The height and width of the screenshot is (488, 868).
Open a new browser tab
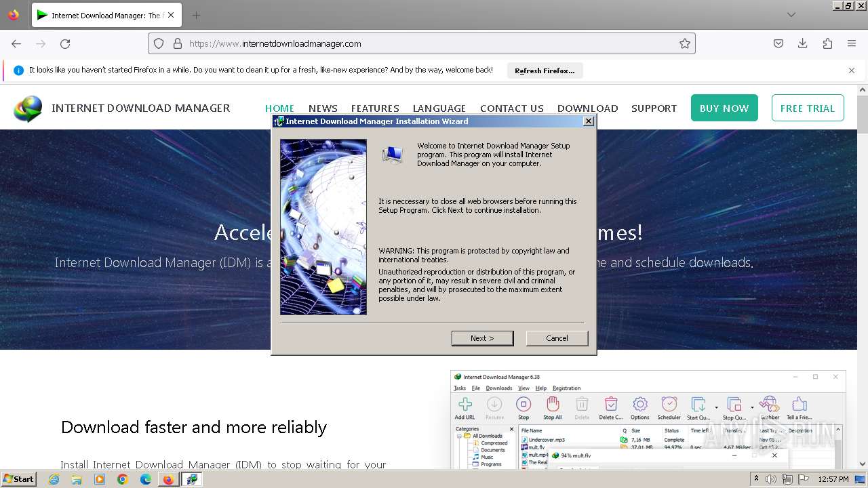coord(196,15)
